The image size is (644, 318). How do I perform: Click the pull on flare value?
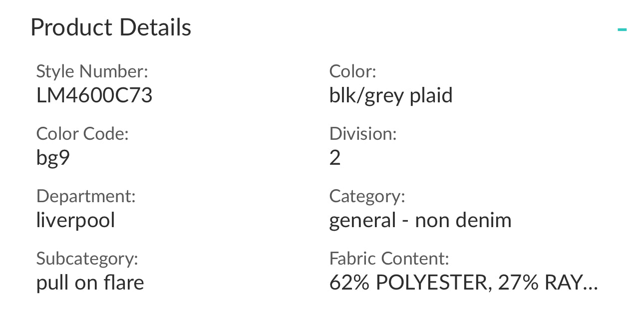[90, 283]
